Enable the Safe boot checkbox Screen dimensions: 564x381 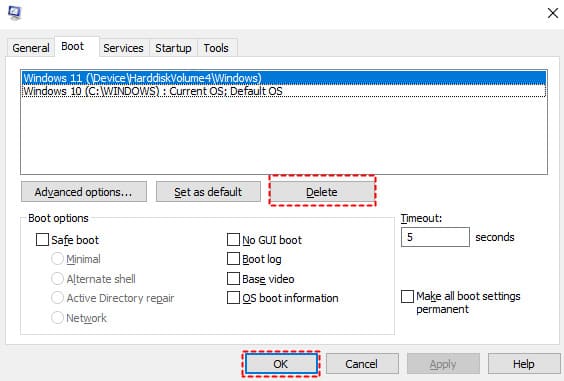point(42,240)
